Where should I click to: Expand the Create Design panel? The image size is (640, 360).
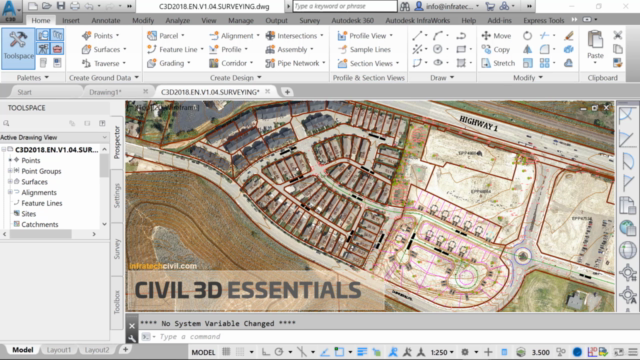(236, 78)
